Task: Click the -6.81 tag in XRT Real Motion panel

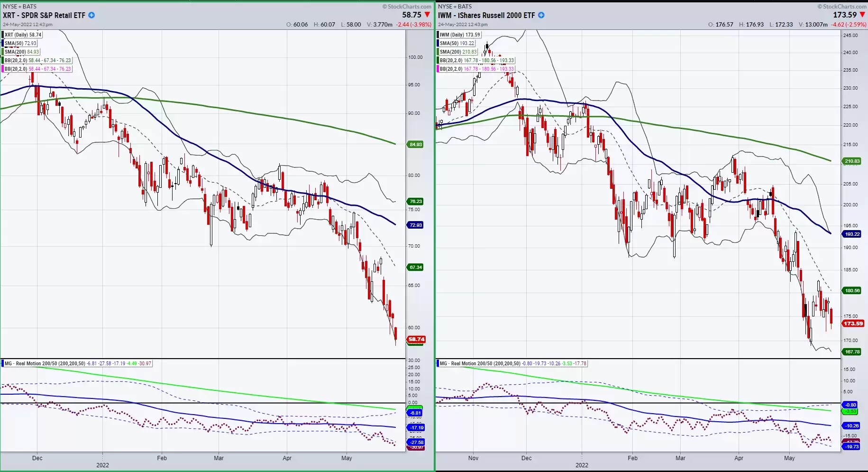Action: (x=415, y=413)
